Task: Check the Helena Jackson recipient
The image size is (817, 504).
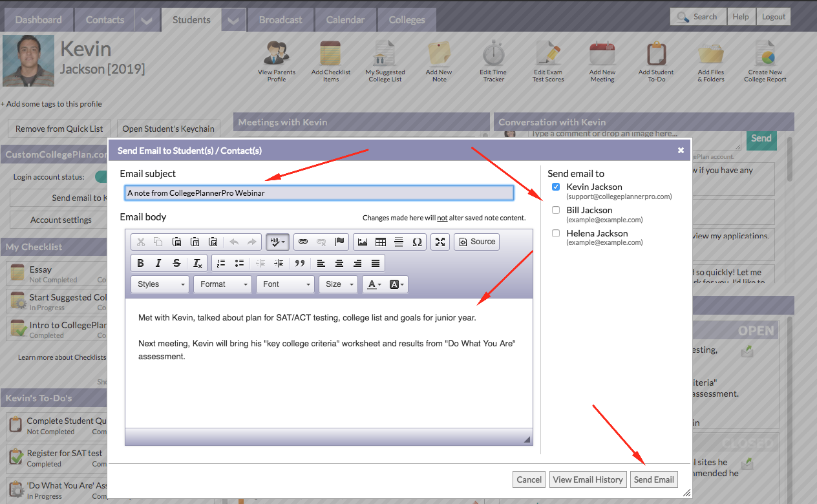Action: click(x=556, y=233)
